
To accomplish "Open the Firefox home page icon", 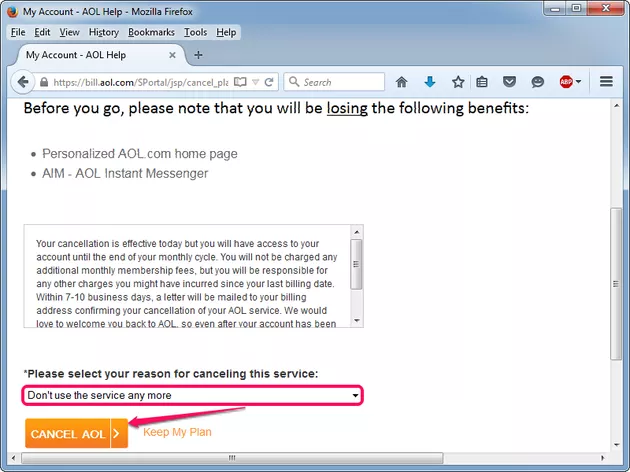I will (401, 82).
